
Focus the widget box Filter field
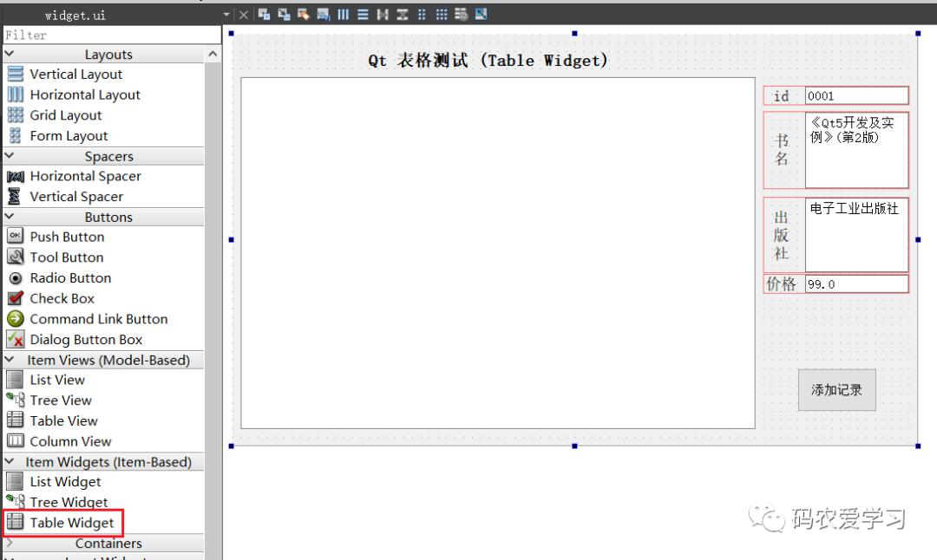112,36
